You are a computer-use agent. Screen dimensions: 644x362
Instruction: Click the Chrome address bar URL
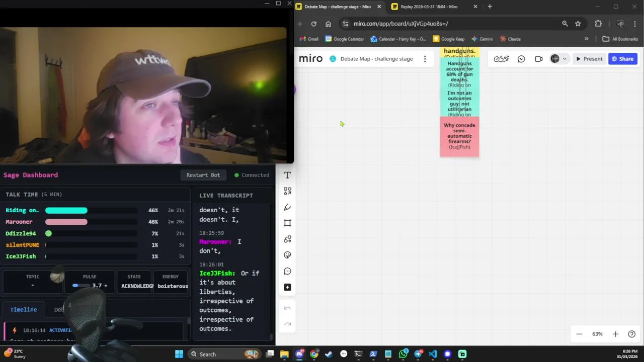[400, 24]
